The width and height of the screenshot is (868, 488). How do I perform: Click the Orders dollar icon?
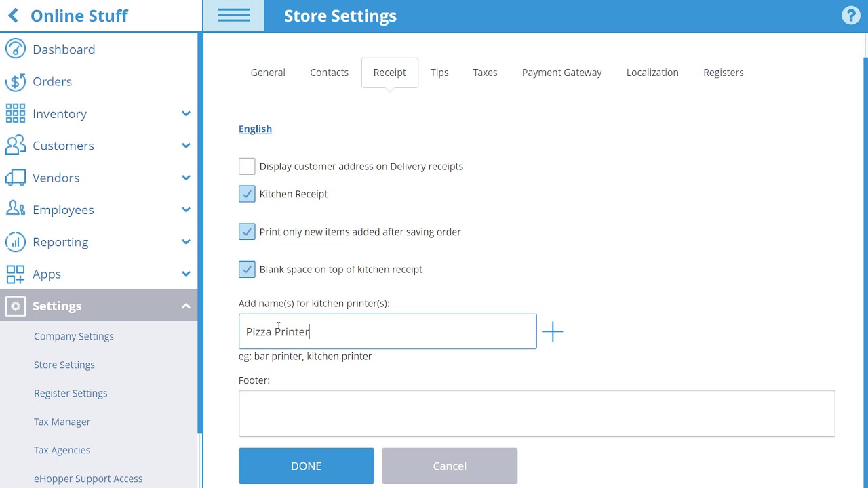(16, 81)
